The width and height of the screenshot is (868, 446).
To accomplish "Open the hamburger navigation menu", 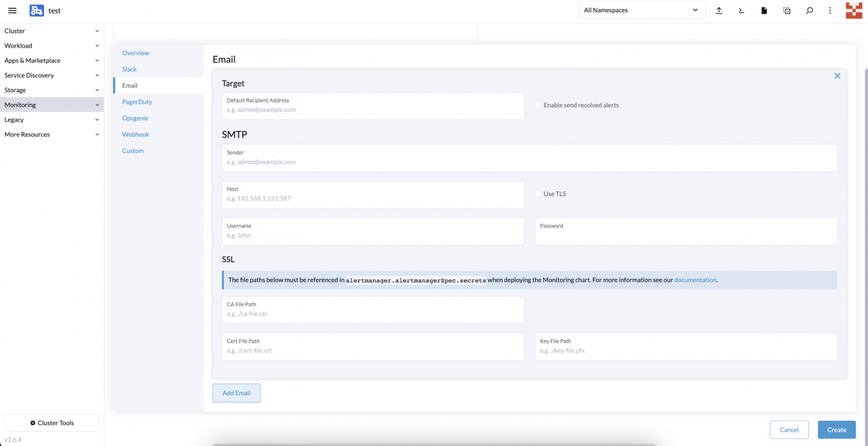I will click(x=12, y=10).
